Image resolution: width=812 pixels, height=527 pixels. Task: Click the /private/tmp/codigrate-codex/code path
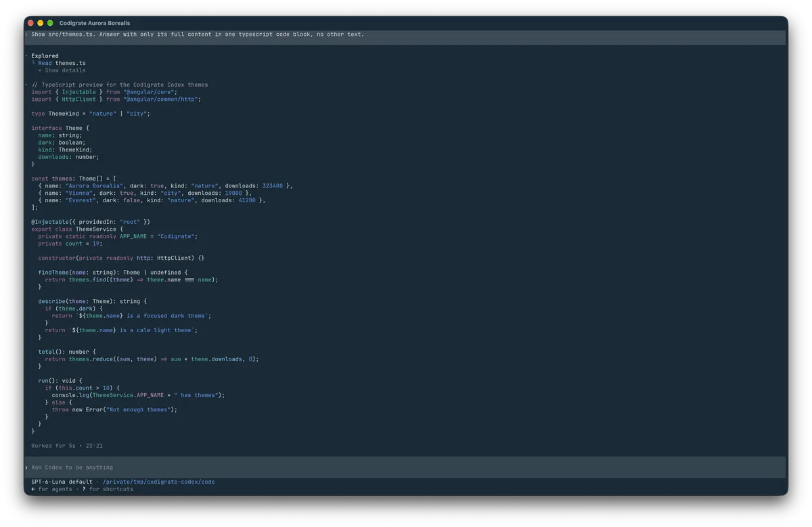[158, 482]
